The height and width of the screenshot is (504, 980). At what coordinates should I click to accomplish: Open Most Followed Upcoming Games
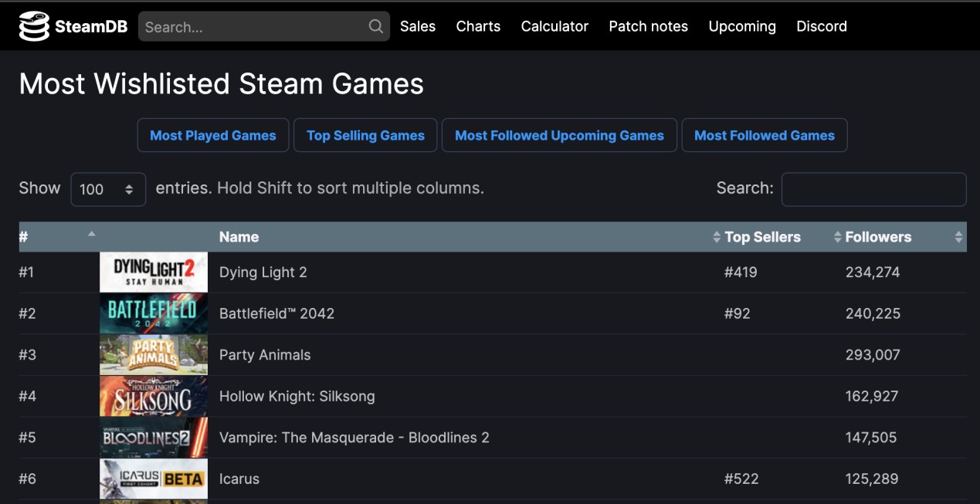[559, 135]
